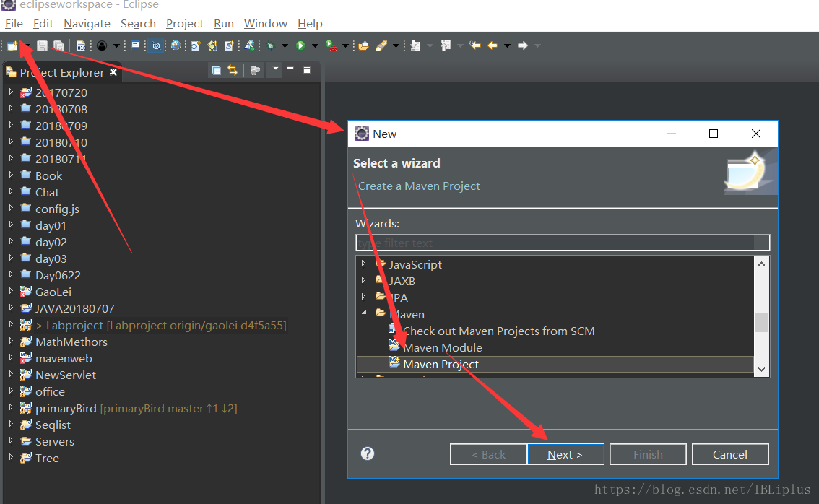Click the globe with person toolbar icon
This screenshot has height=504, width=819.
coord(250,46)
